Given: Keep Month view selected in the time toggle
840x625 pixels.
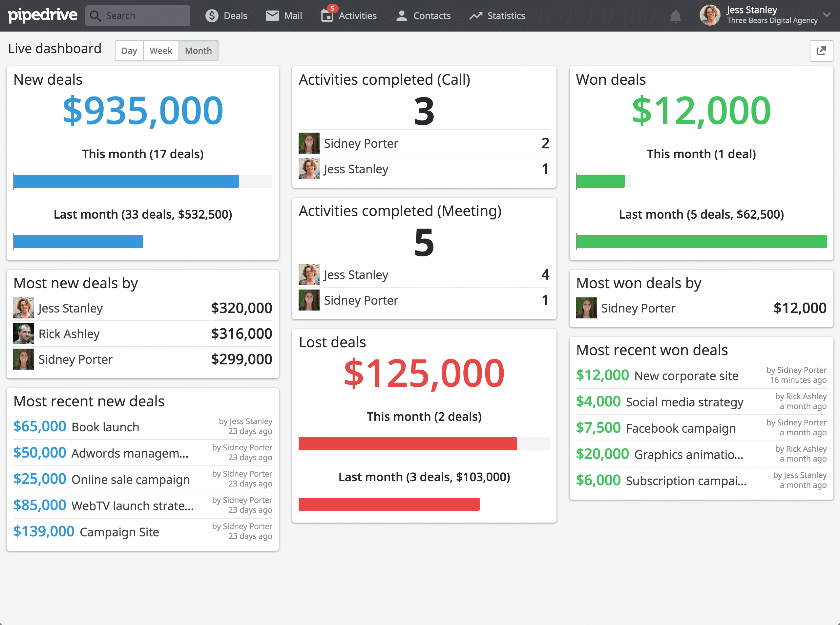Looking at the screenshot, I should tap(198, 50).
